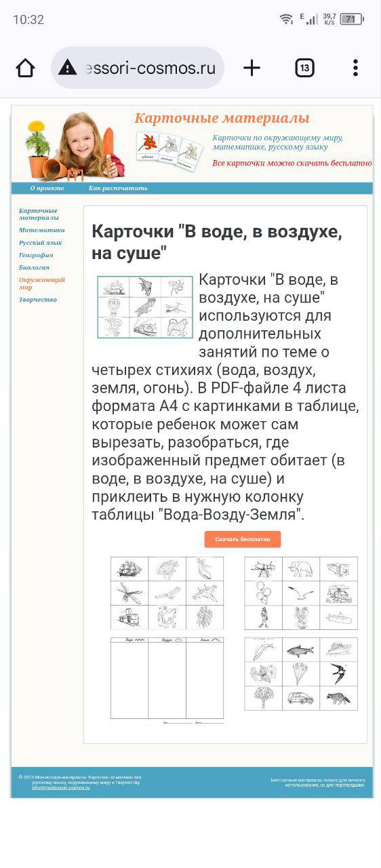Select 'Биология' in the sidebar
The image size is (381, 868).
click(x=34, y=267)
